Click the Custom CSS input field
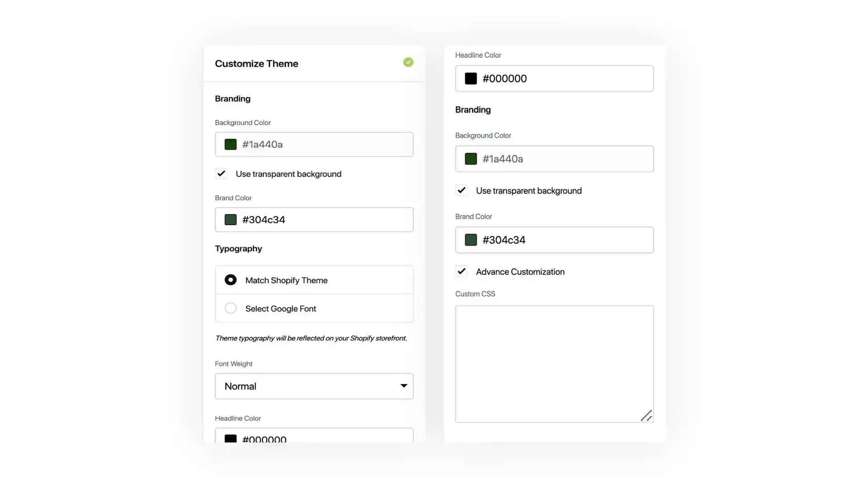Screen dimensions: 868x488 point(554,363)
